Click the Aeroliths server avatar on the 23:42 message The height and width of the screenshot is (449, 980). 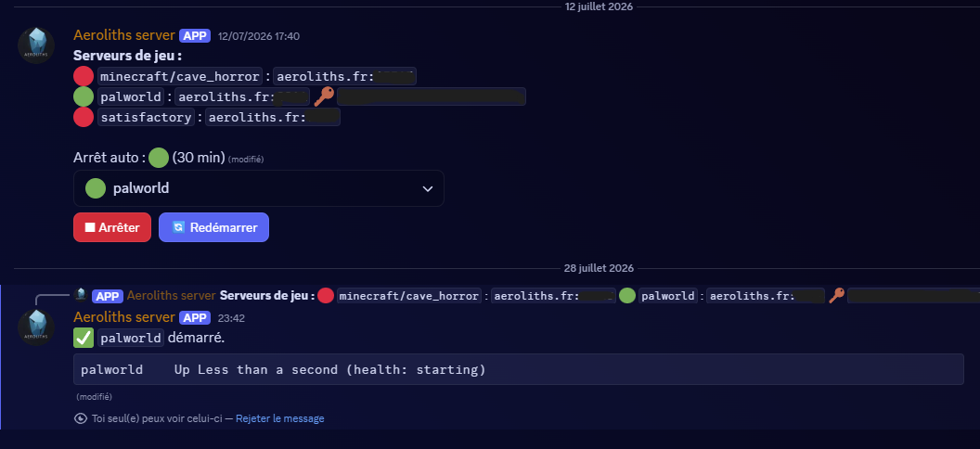pos(35,327)
